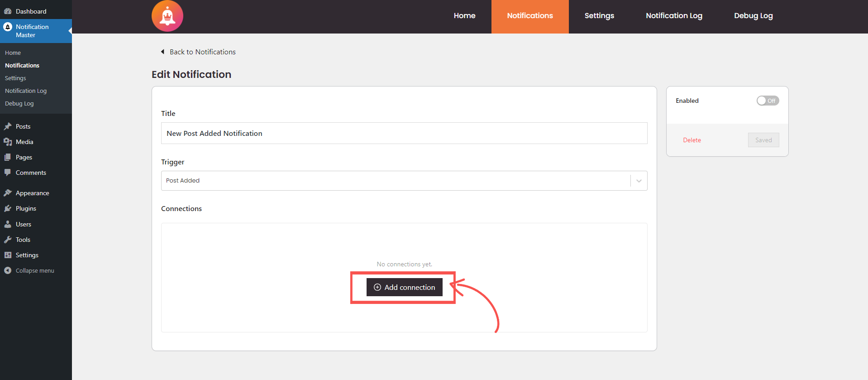Click the Add connection button
868x380 pixels.
click(x=404, y=287)
